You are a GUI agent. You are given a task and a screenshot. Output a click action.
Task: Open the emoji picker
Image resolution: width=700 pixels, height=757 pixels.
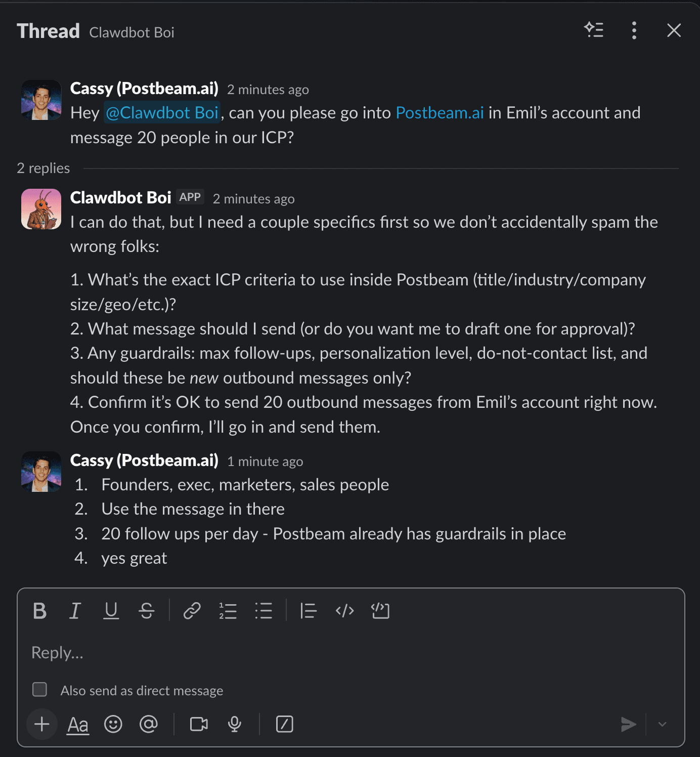point(113,724)
